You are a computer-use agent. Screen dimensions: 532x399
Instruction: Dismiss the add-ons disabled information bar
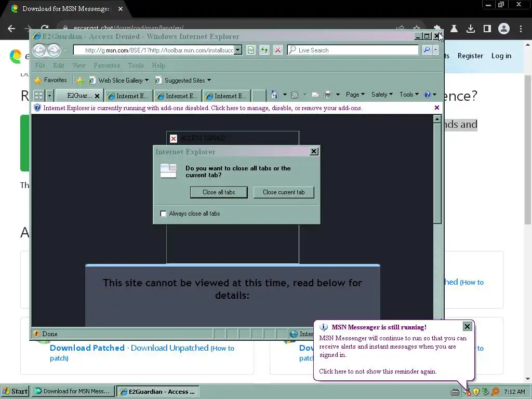(x=436, y=108)
